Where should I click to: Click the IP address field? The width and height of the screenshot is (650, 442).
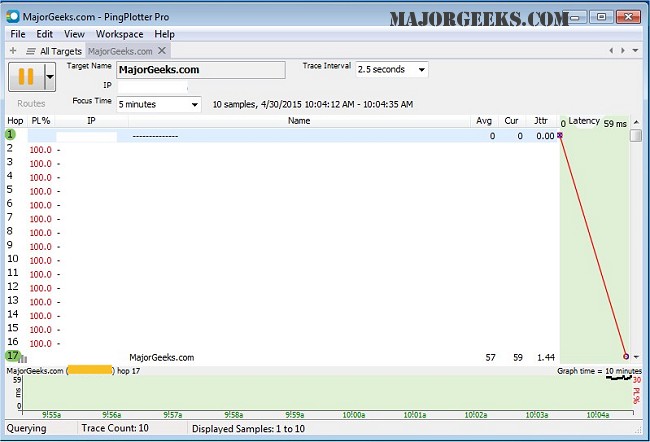coord(152,87)
